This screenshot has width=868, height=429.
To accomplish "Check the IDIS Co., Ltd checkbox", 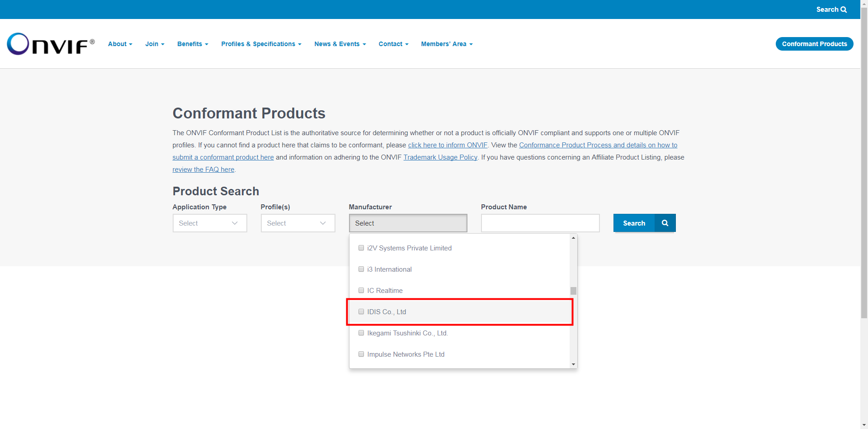I will point(361,311).
